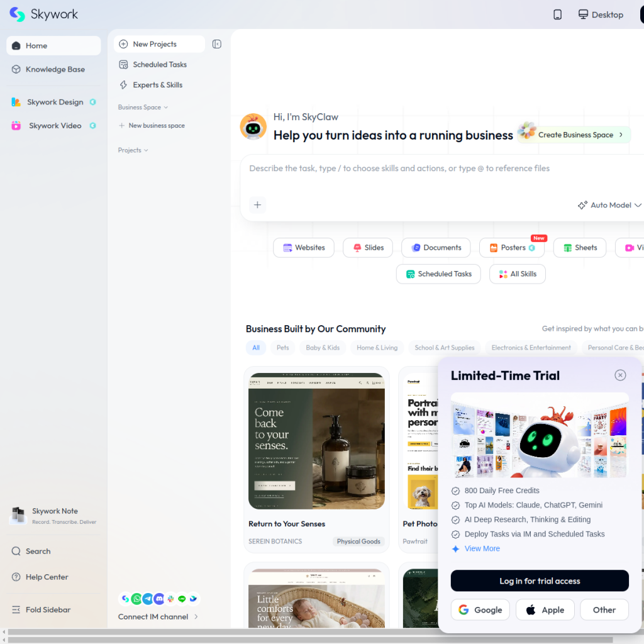Screen dimensions: 644x644
Task: Click Connect IM channel
Action: coord(158,616)
